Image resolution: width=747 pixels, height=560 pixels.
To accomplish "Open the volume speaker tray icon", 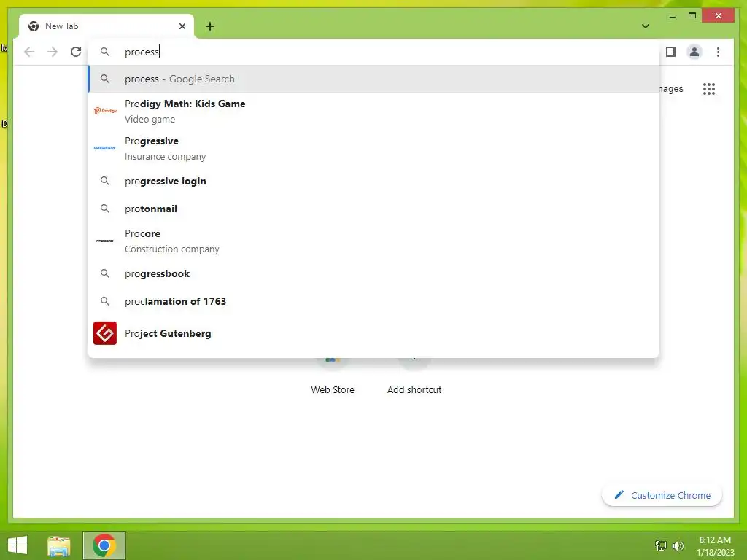I will click(x=678, y=546).
